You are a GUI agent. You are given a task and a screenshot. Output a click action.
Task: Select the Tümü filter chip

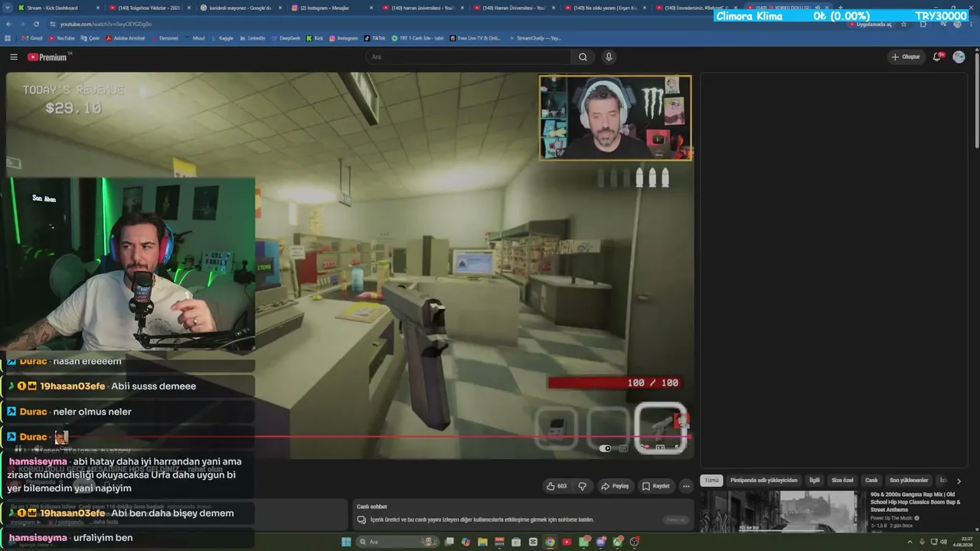(x=711, y=481)
